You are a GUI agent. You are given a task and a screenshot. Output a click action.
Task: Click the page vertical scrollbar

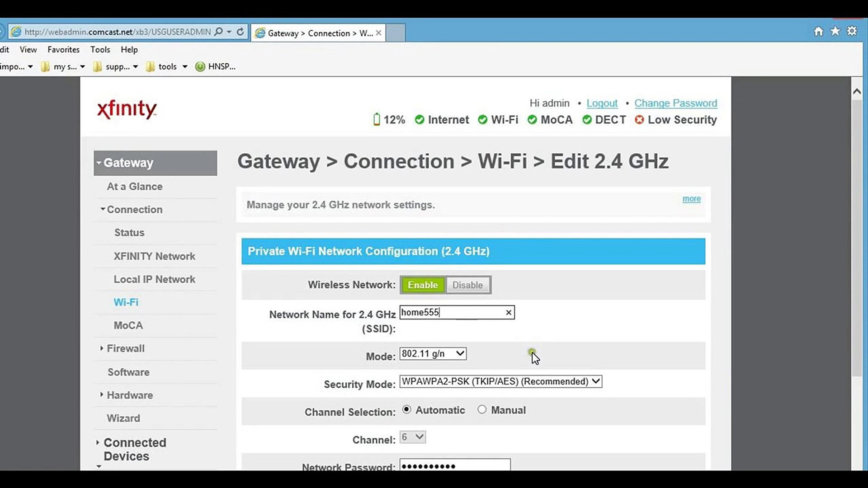[x=857, y=237]
